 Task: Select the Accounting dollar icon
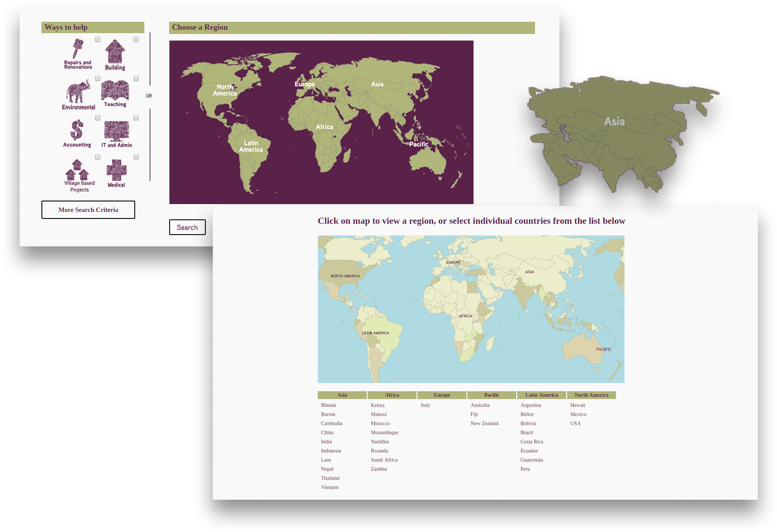click(x=77, y=131)
